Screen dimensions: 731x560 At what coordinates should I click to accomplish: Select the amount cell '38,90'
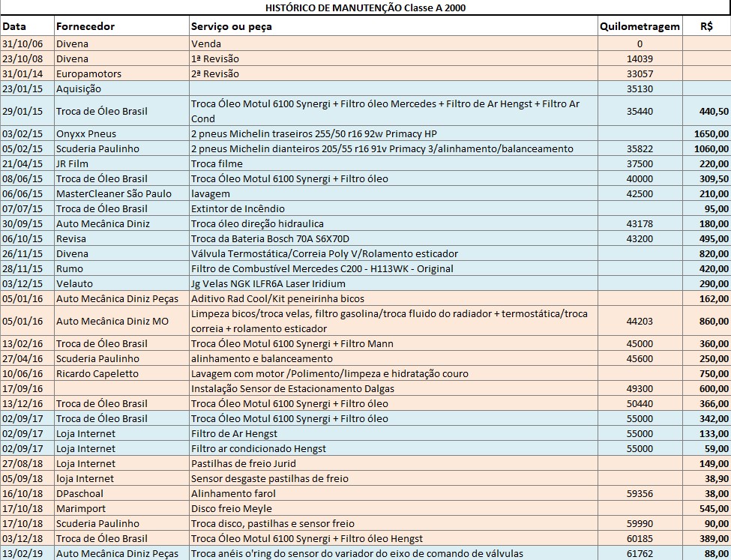tap(706, 478)
